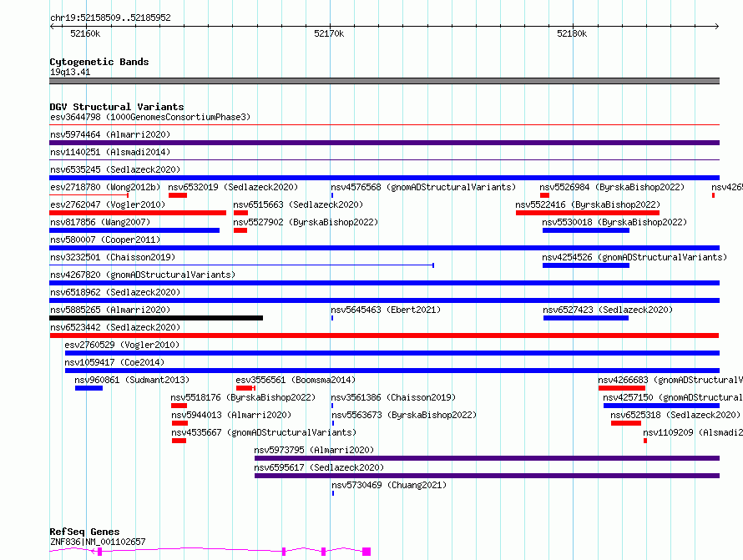Select the nsv6525318 Sedlazeck2020 red bar

(x=626, y=423)
